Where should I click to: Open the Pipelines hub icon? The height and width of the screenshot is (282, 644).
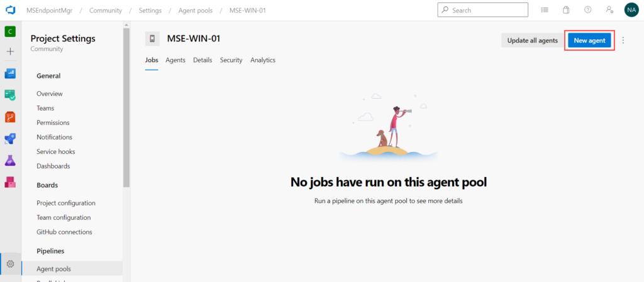tap(10, 139)
